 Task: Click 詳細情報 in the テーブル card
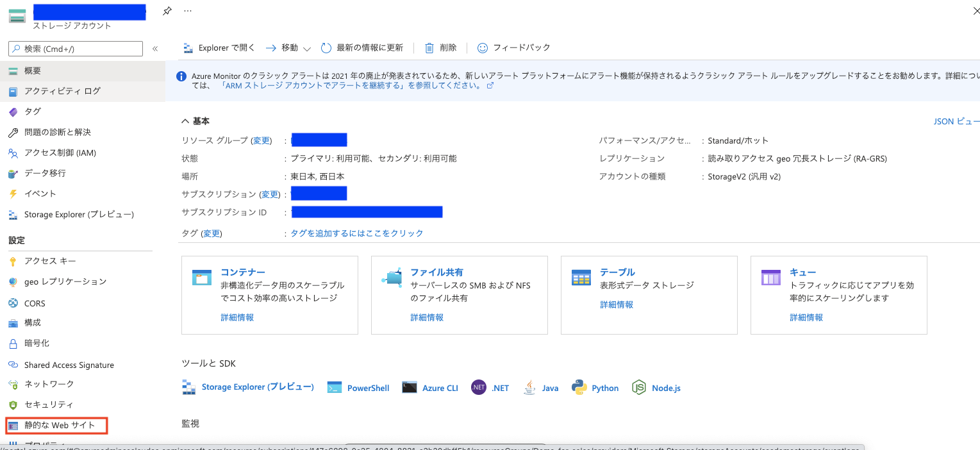pos(617,304)
